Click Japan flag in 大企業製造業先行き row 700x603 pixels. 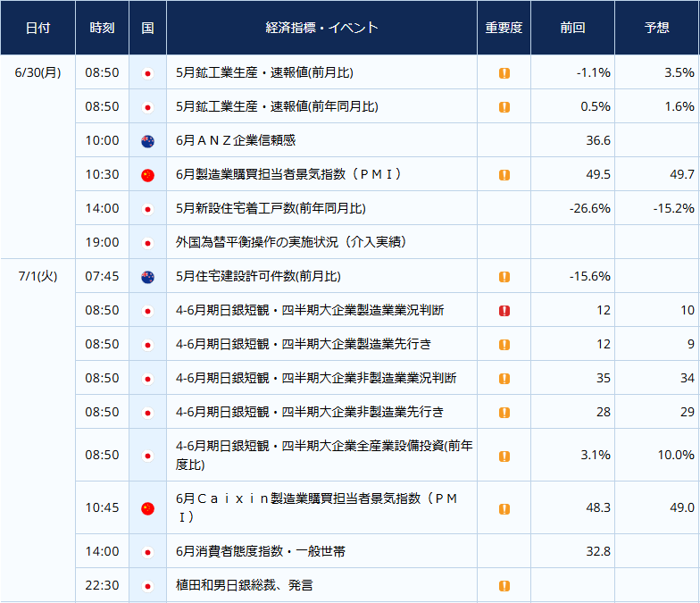pos(147,345)
